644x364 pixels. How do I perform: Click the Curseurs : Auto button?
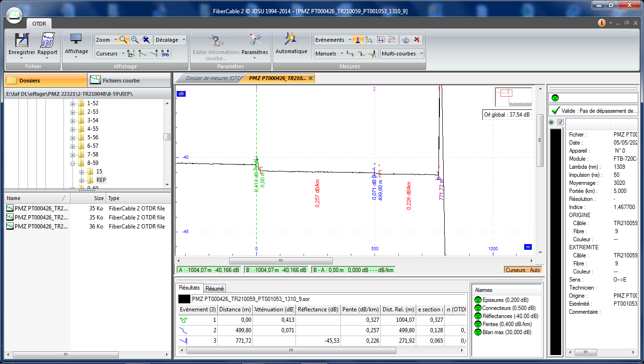click(x=523, y=270)
